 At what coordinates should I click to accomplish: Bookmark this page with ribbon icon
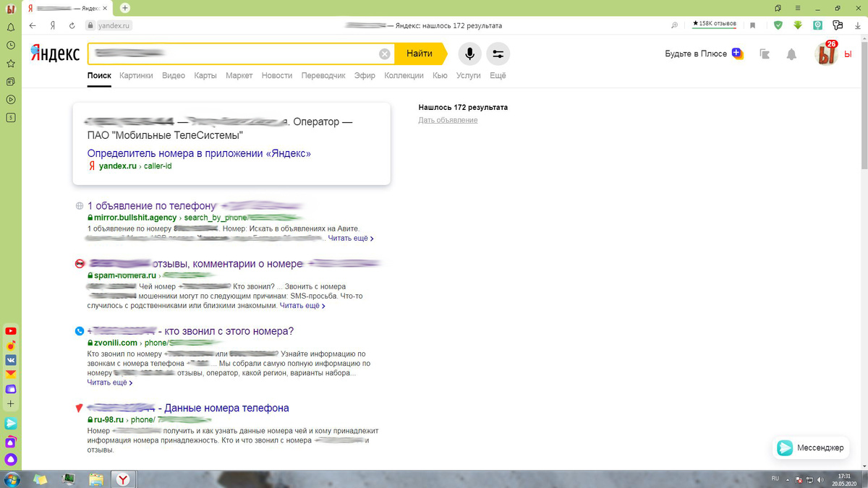tap(752, 25)
